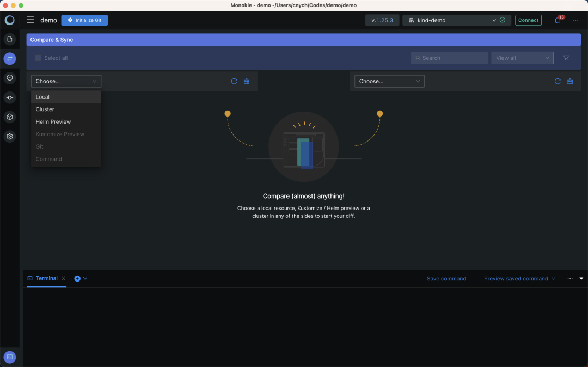Screen dimensions: 588x367
Task: Open the top-right ellipsis menu
Action: 575,20
